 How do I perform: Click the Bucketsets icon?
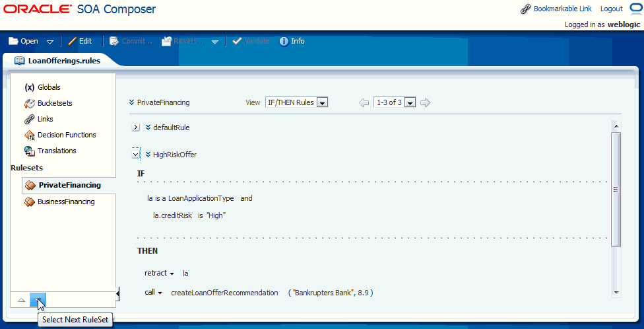tap(30, 103)
